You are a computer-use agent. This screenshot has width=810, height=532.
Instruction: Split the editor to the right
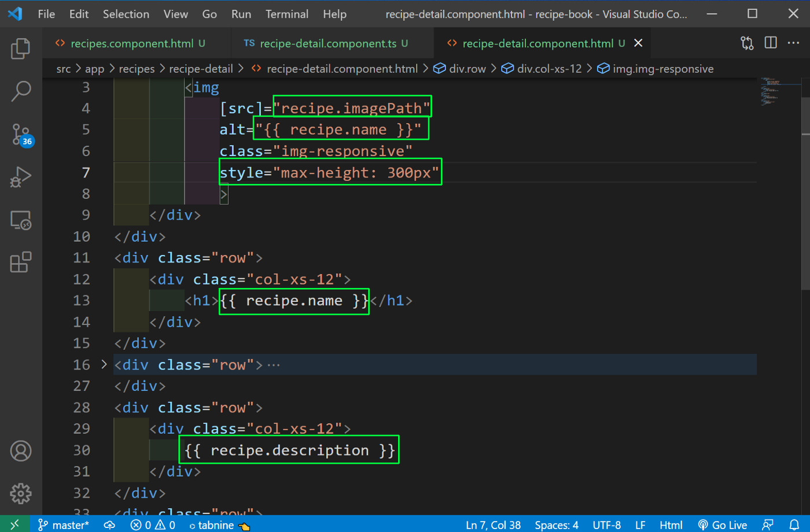[771, 43]
